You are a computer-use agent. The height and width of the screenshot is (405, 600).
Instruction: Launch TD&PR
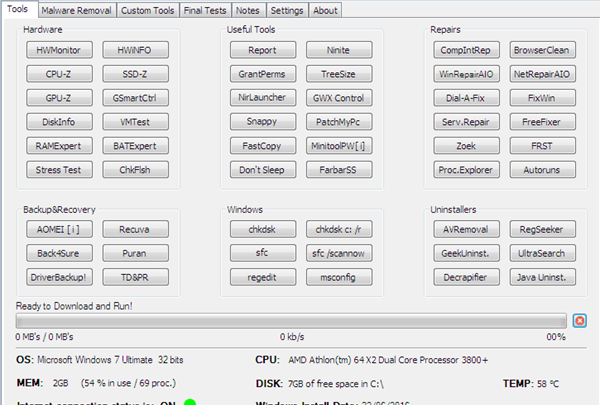click(x=135, y=277)
